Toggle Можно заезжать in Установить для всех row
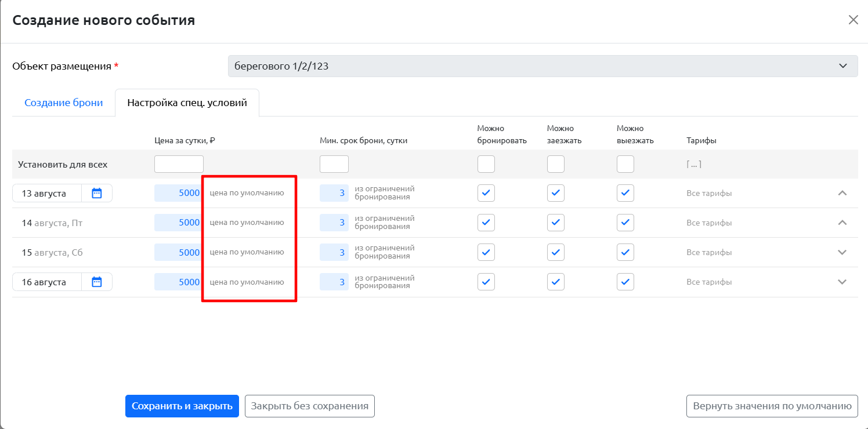The image size is (868, 429). coord(556,164)
